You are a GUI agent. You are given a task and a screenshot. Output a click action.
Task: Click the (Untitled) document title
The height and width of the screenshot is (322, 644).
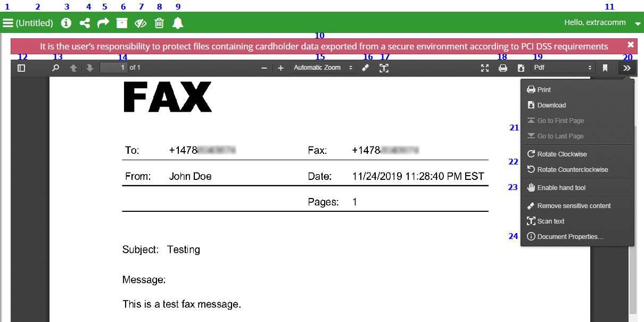[35, 23]
